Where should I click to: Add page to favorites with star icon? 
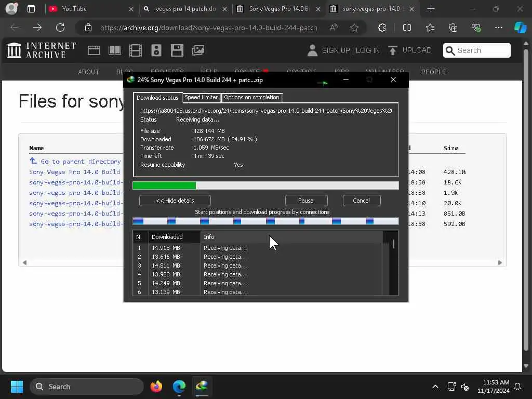coord(354,28)
